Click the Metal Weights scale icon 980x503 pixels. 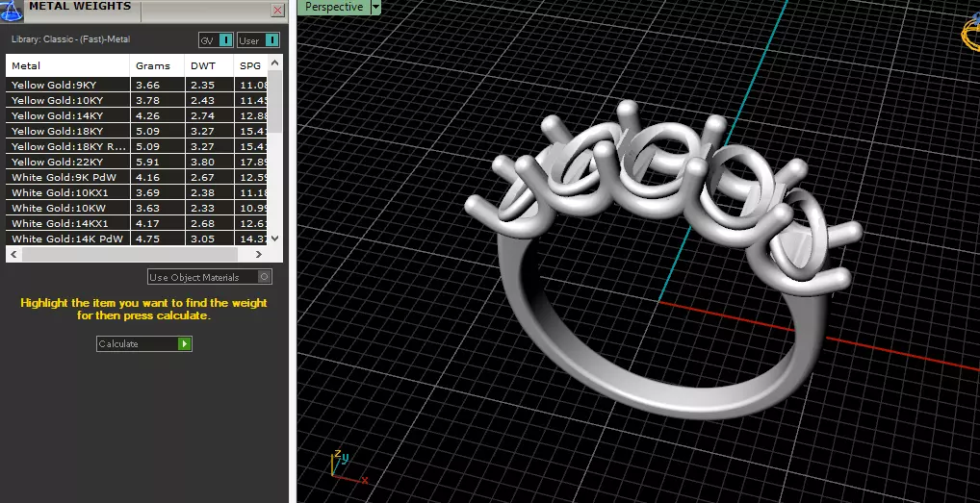pos(12,11)
